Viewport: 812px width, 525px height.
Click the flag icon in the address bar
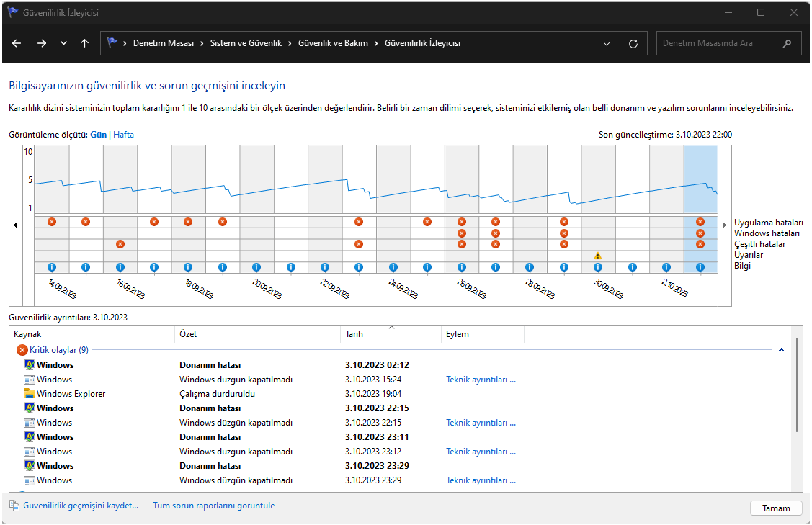112,43
